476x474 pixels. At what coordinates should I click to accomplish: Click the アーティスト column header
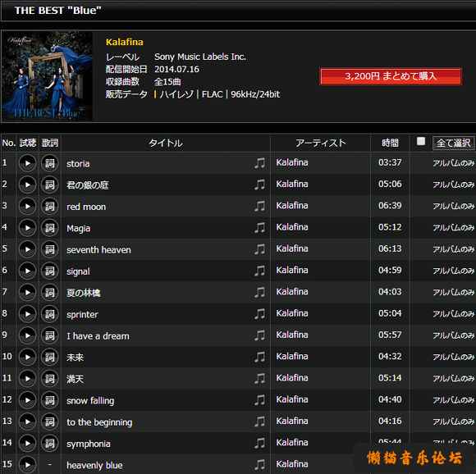[x=321, y=143]
